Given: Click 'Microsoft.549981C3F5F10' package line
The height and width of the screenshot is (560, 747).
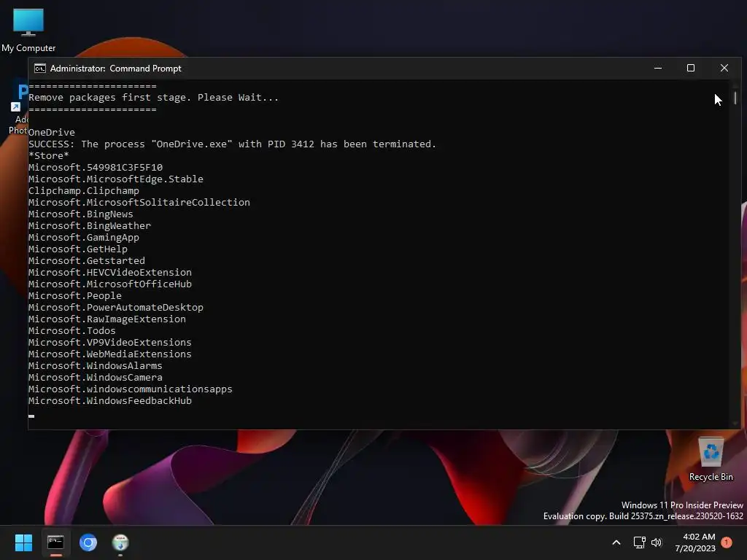Looking at the screenshot, I should (x=96, y=168).
